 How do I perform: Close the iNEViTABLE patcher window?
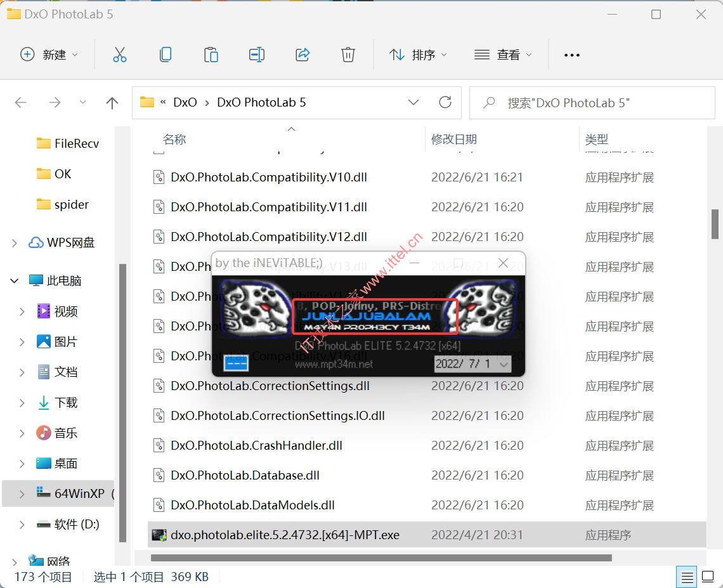(x=503, y=263)
